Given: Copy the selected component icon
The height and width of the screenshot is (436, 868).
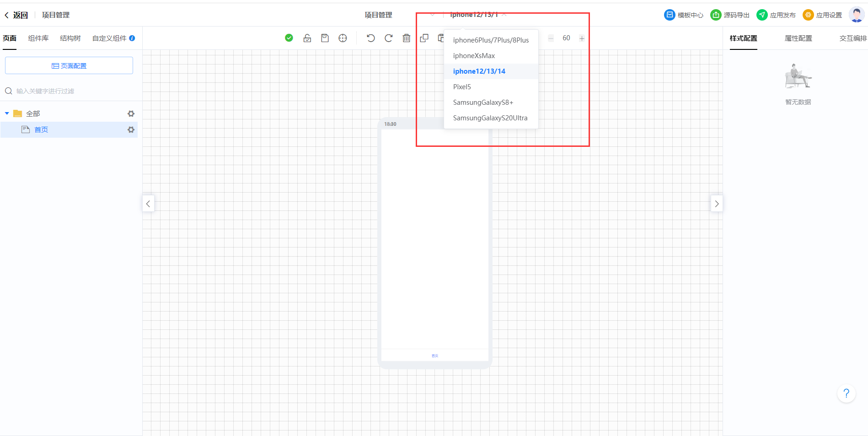Looking at the screenshot, I should 424,38.
